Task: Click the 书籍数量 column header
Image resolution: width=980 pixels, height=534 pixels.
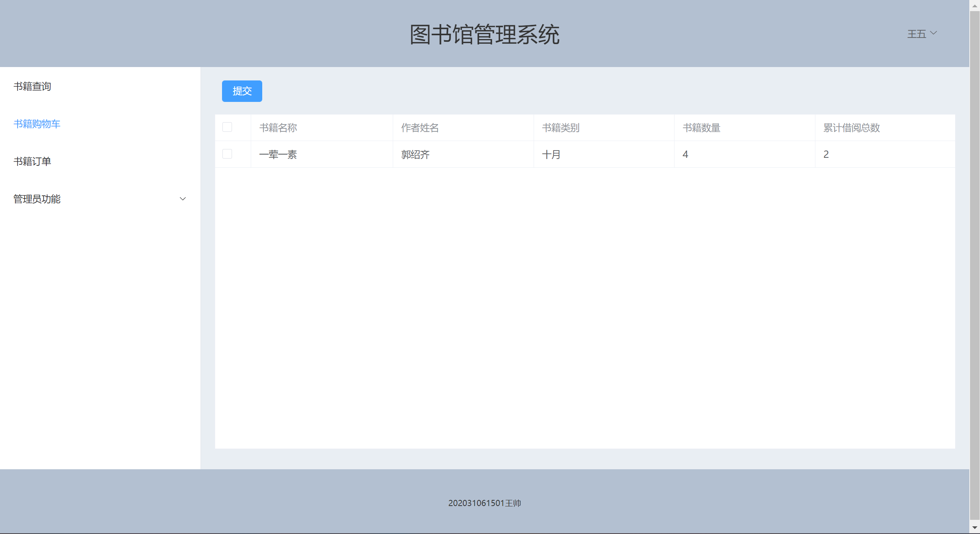Action: click(x=701, y=128)
